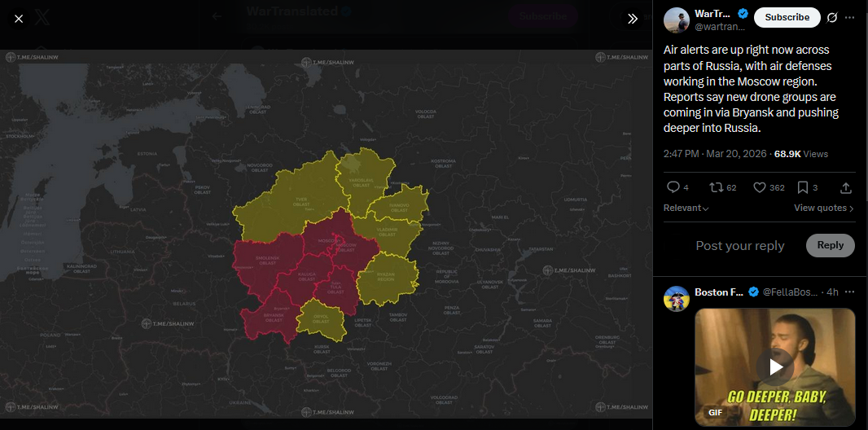This screenshot has width=868, height=430.
Task: Subscribe to WarTranslated
Action: coord(787,17)
